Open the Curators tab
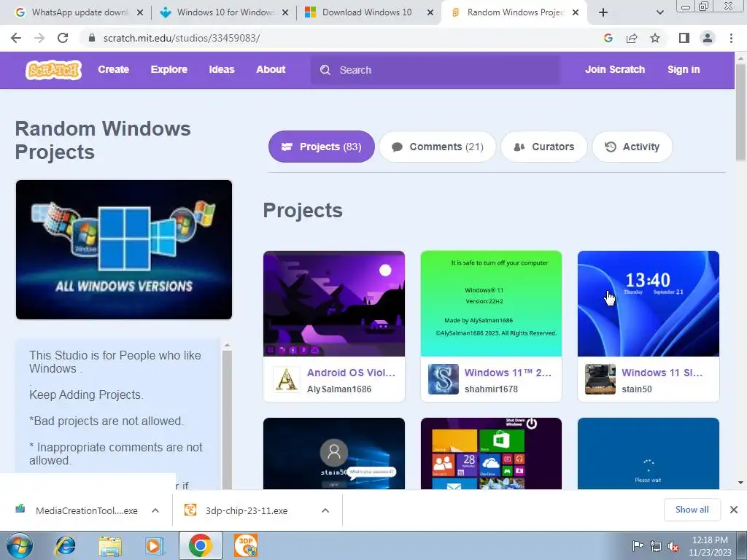The height and width of the screenshot is (560, 747). point(544,147)
